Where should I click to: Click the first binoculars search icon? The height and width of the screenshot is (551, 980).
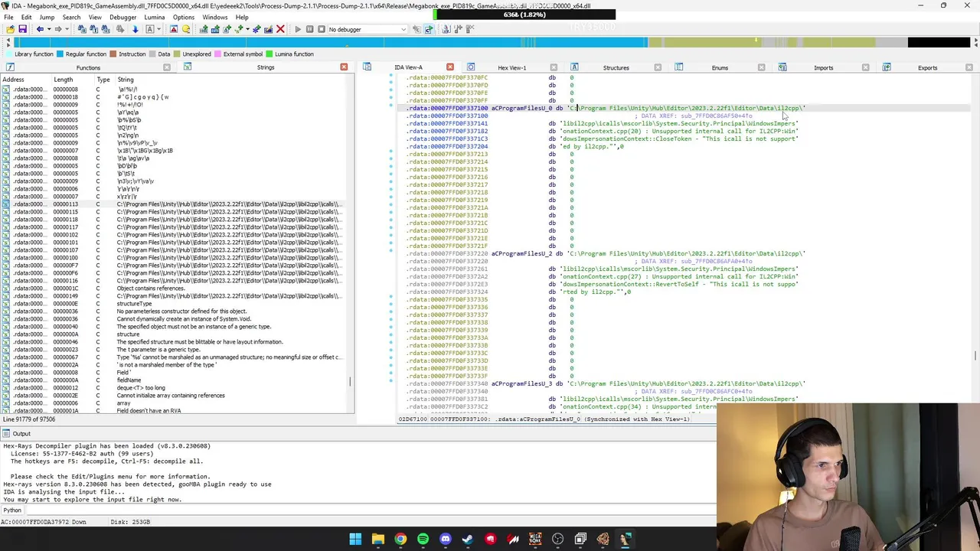click(x=82, y=29)
